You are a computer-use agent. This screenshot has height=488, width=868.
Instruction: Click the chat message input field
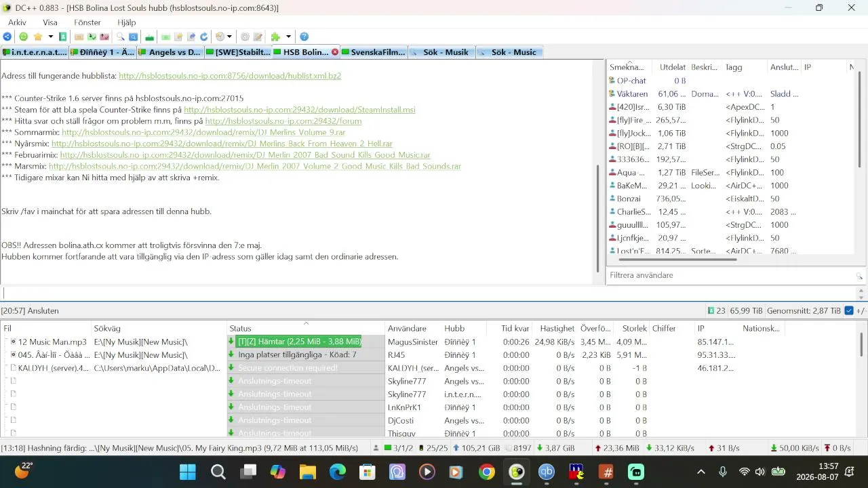click(427, 293)
